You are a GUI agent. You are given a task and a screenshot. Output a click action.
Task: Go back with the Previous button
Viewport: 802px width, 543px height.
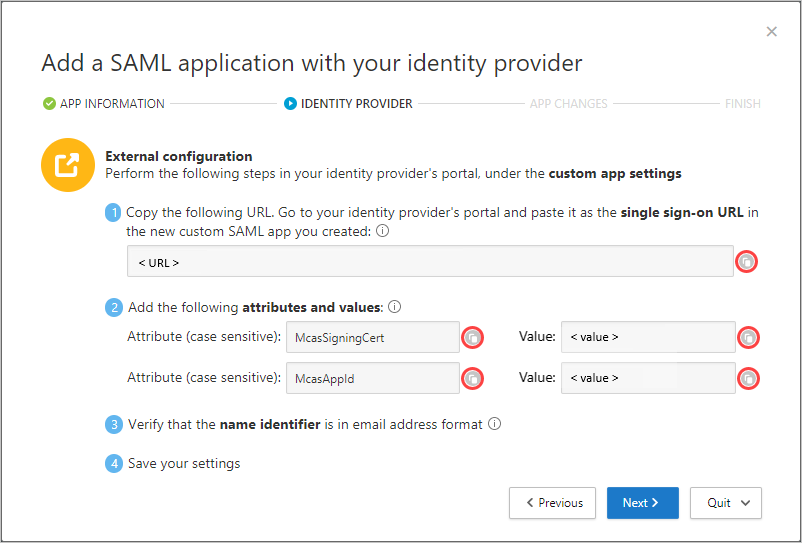point(552,503)
